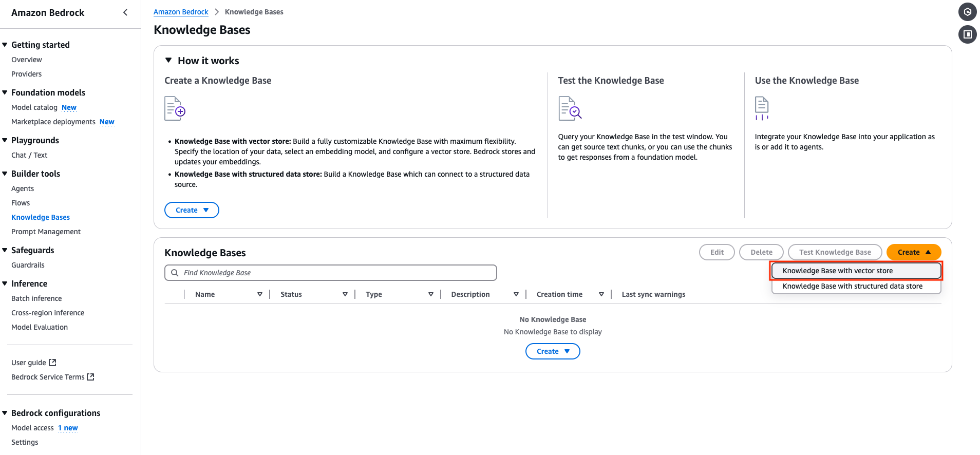Screen dimensions: 980x455
Task: Open Chat / Text playground
Action: (29, 155)
